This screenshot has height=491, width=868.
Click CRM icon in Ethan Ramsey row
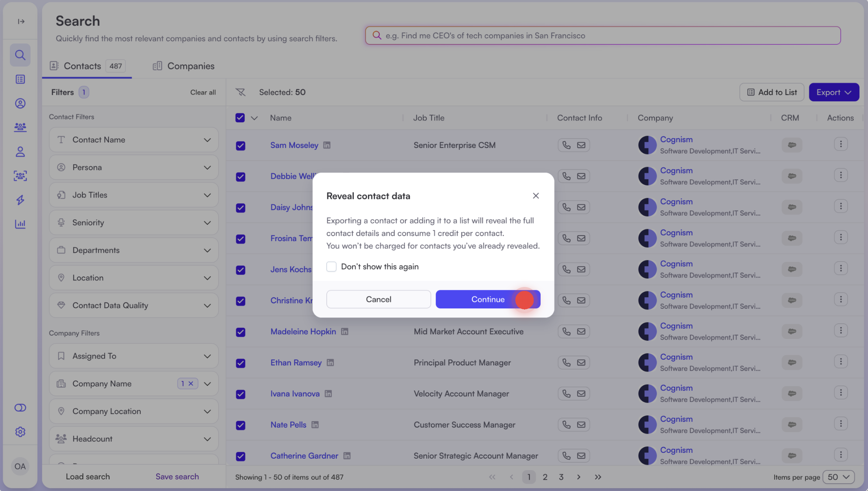pos(792,363)
